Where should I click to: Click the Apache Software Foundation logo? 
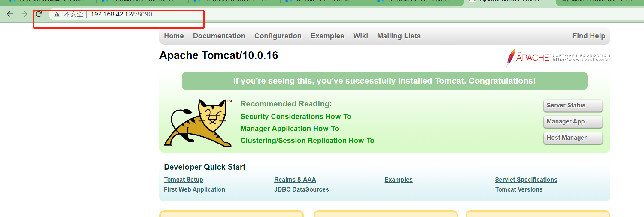point(558,58)
